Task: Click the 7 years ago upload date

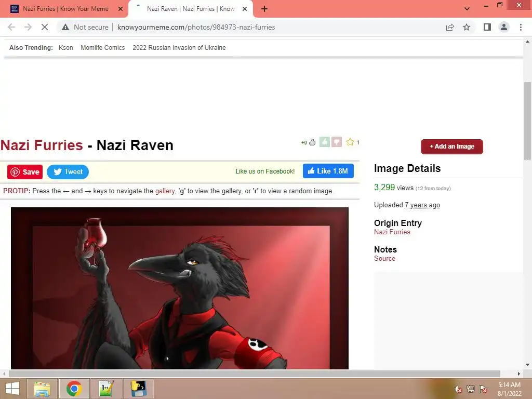Action: coord(422,205)
